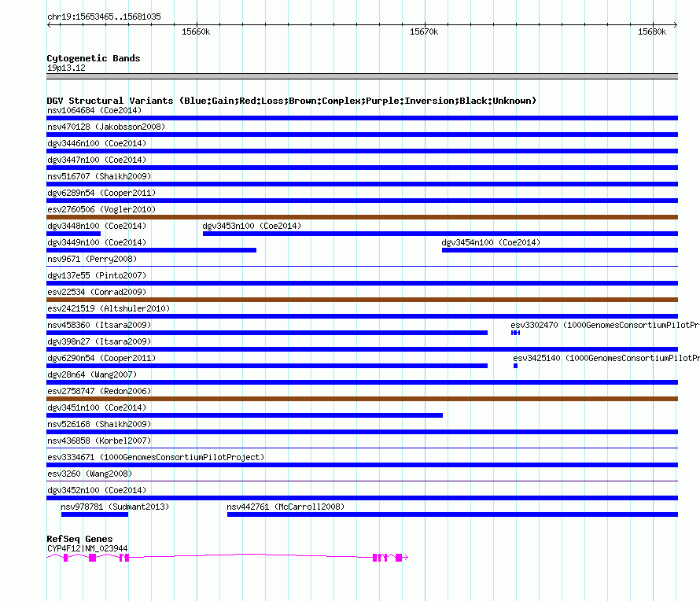The image size is (700, 601).
Task: Click esv2421519 (Altshuler2010) label
Action: 109,308
